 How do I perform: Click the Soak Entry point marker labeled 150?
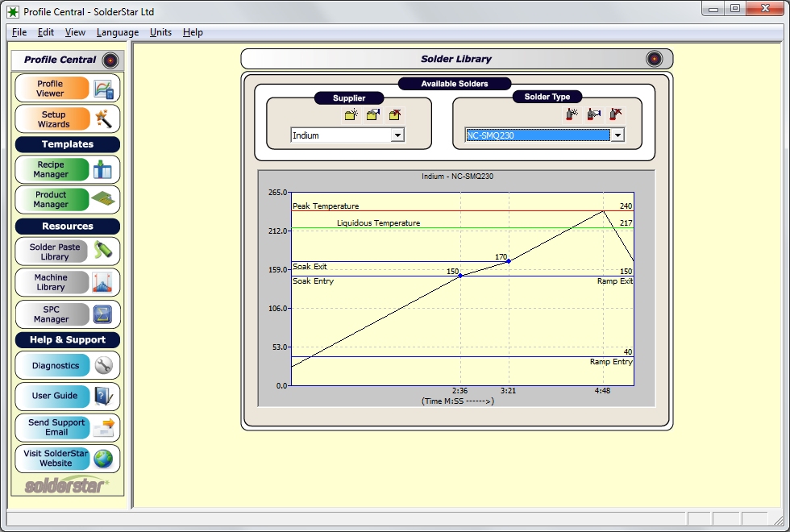pyautogui.click(x=460, y=276)
